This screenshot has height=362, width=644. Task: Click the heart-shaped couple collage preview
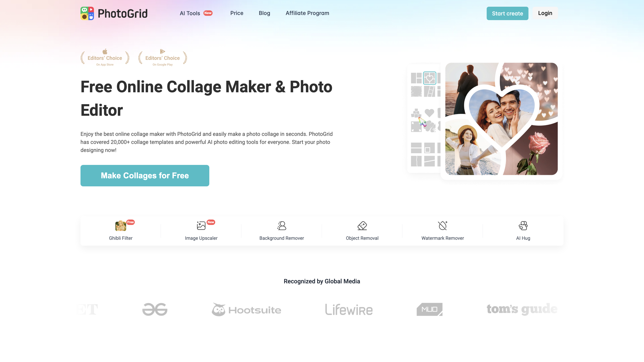[x=501, y=119]
